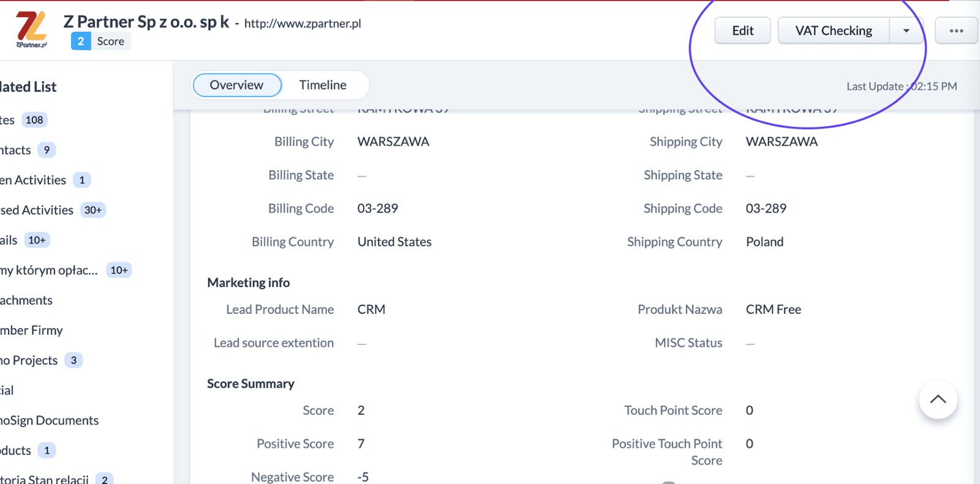Click the Z Partner company logo
Screen dimensions: 980x484
31,29
